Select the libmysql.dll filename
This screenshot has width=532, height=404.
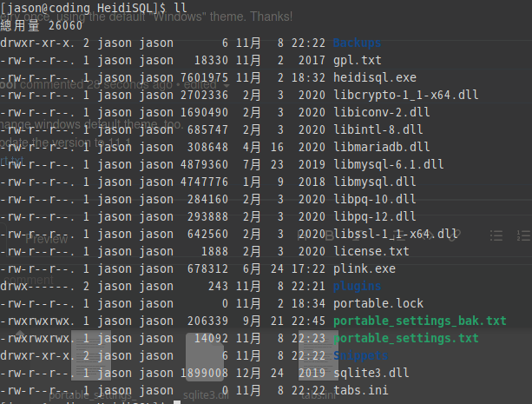pos(375,182)
